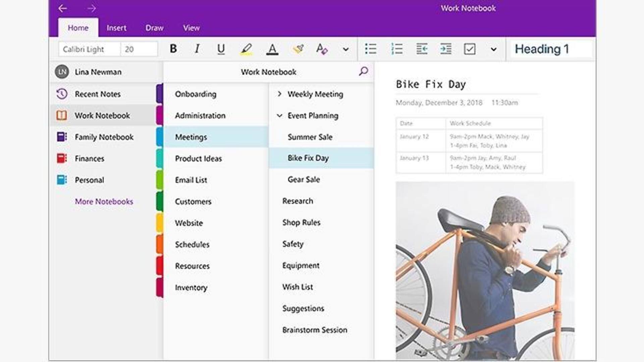Click the purple Family Notebook icon
The height and width of the screenshot is (362, 644).
coord(62,137)
